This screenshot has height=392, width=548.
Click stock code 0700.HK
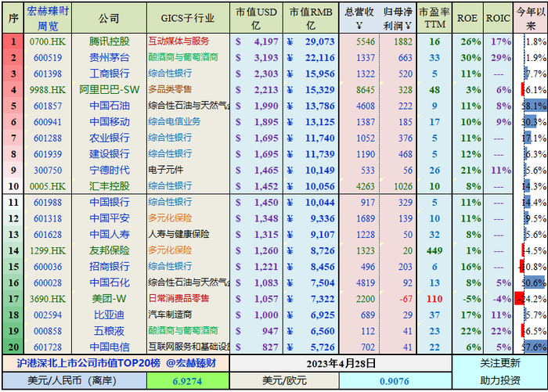click(x=48, y=41)
